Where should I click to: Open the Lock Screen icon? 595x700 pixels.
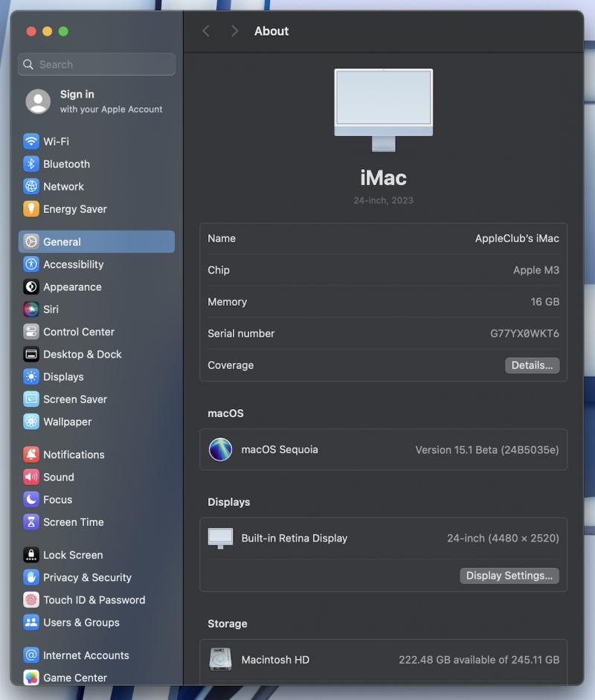[31, 555]
